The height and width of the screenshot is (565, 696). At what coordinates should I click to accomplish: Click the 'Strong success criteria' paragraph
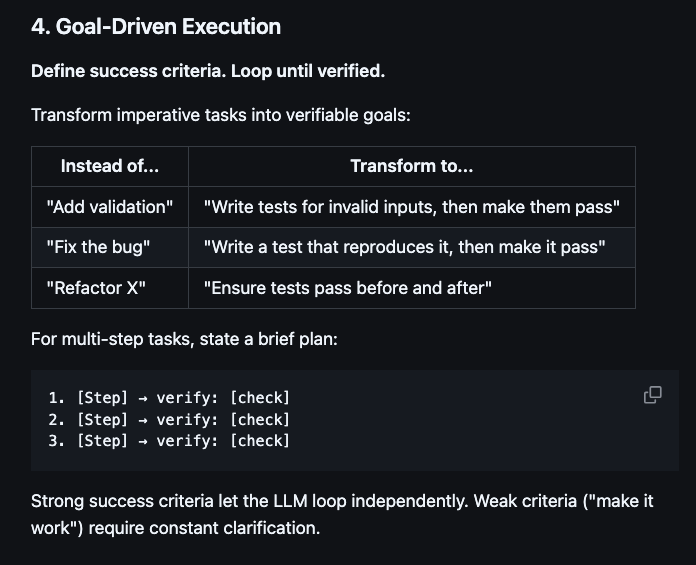click(x=342, y=514)
